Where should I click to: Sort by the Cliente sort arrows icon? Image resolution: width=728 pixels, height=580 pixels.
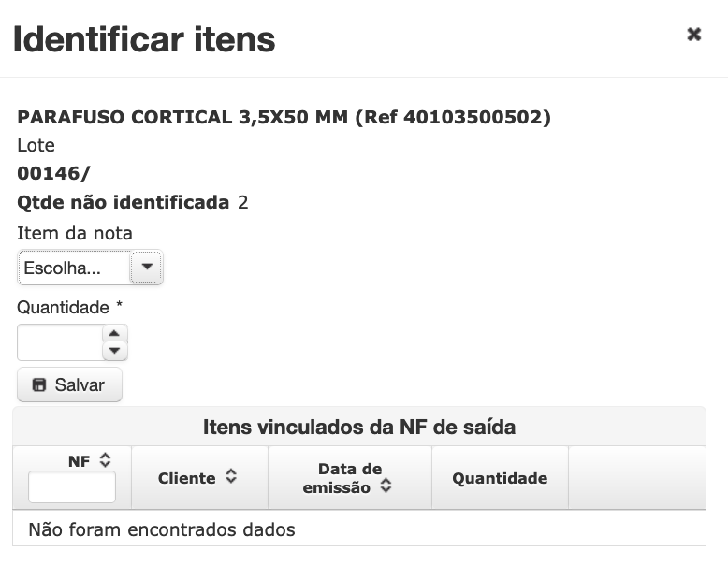coord(231,476)
